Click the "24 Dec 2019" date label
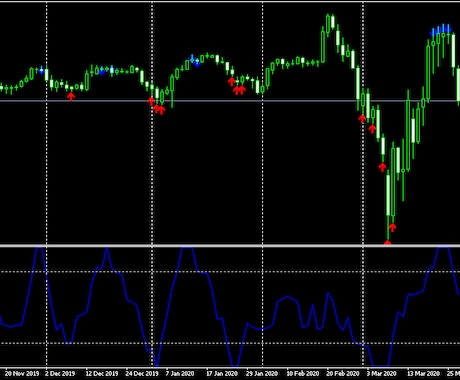Viewport: 460px width, 380px height. point(142,373)
